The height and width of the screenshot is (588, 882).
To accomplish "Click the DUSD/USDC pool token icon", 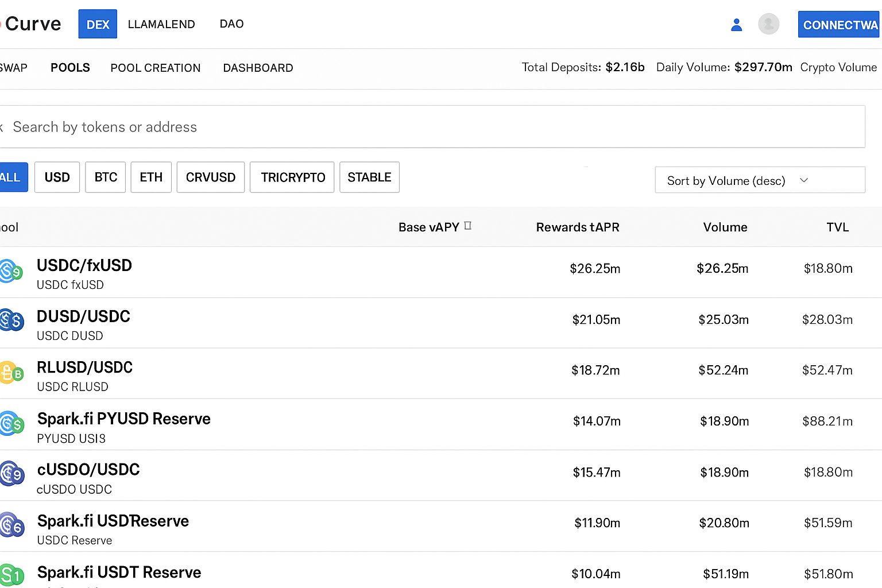I will coord(11,320).
